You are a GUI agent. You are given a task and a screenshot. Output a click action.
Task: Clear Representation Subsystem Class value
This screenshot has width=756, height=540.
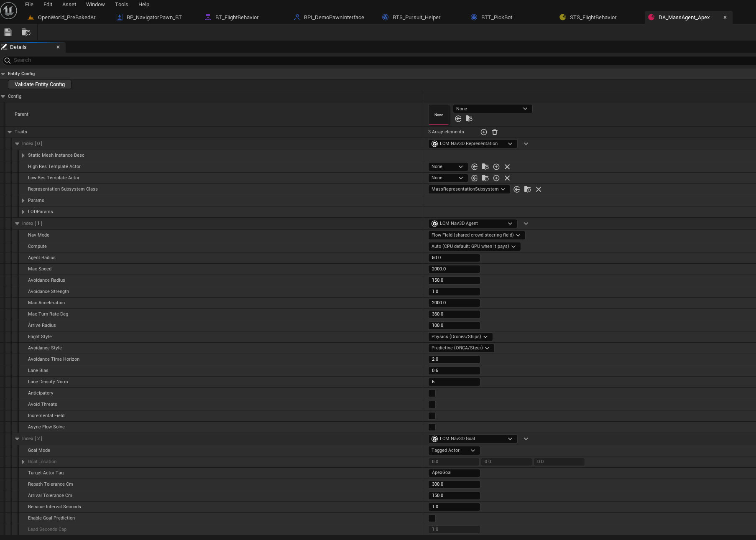click(x=539, y=189)
